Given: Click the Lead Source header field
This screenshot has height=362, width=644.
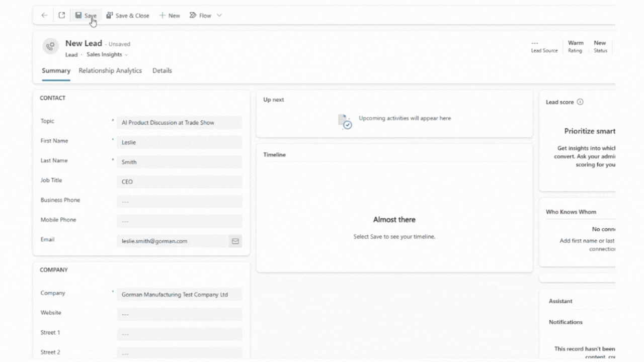Looking at the screenshot, I should click(544, 47).
